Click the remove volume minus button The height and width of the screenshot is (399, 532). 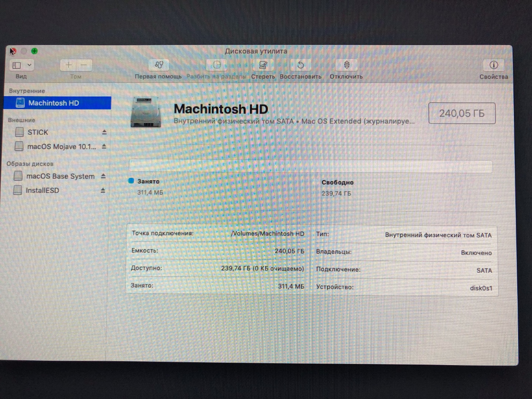point(84,65)
